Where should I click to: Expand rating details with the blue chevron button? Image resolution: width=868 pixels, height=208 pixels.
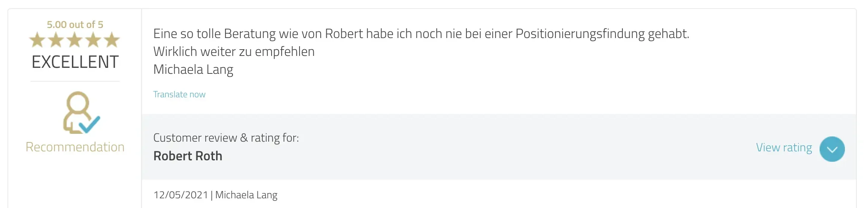pyautogui.click(x=832, y=149)
